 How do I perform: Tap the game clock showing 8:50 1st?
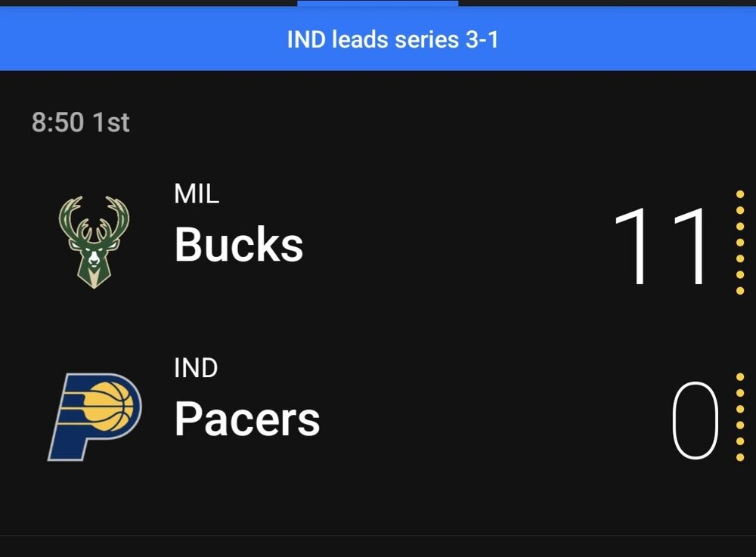point(79,122)
